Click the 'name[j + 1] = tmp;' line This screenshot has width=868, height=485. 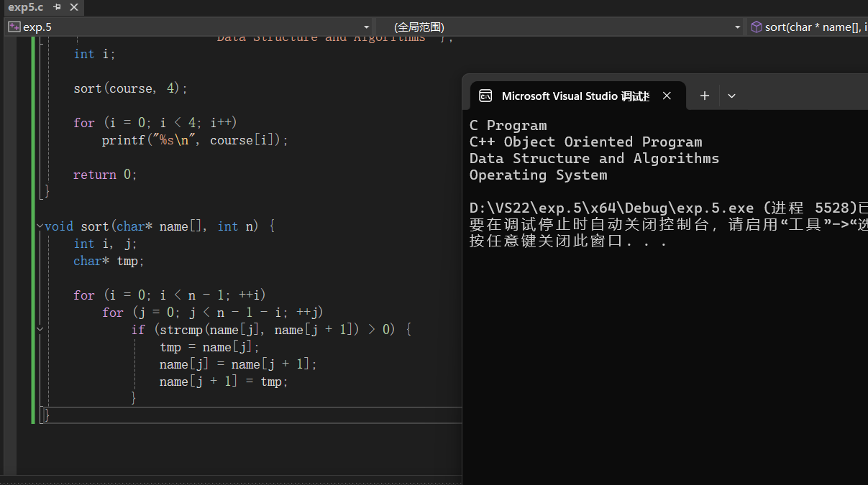224,382
